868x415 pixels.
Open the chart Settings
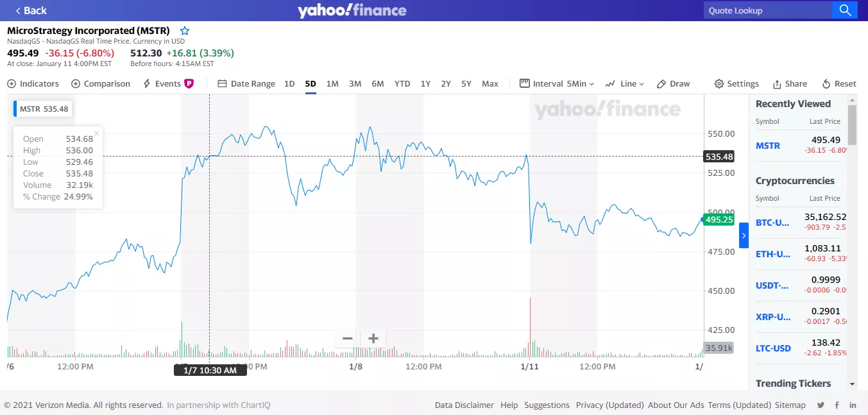coord(736,83)
